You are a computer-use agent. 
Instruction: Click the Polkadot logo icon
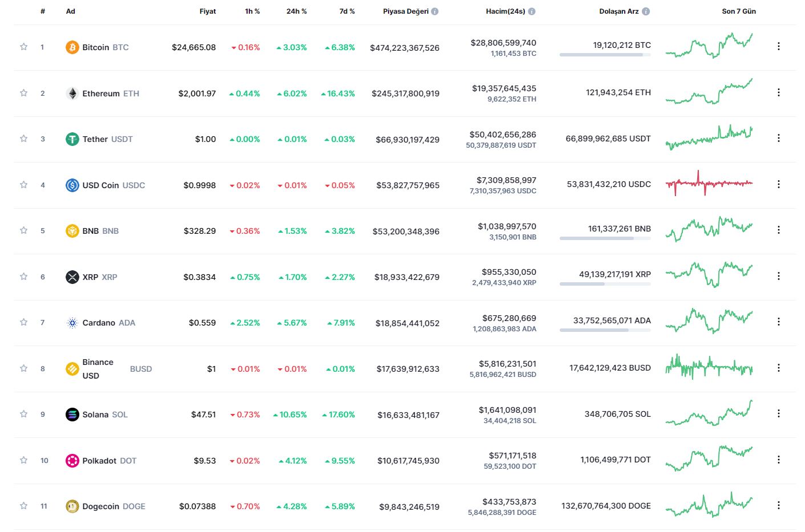click(72, 461)
